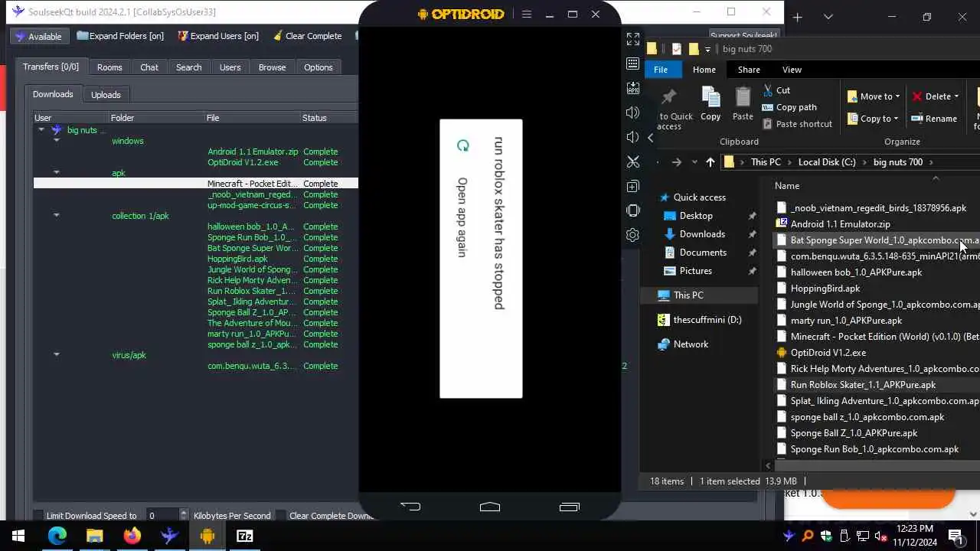Collapse the big nuts user tree node
The width and height of the screenshot is (980, 551).
[41, 130]
